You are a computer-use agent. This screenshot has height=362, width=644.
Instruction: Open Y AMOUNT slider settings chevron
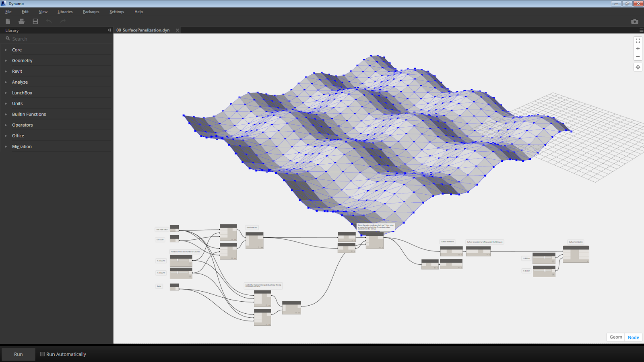[190, 277]
